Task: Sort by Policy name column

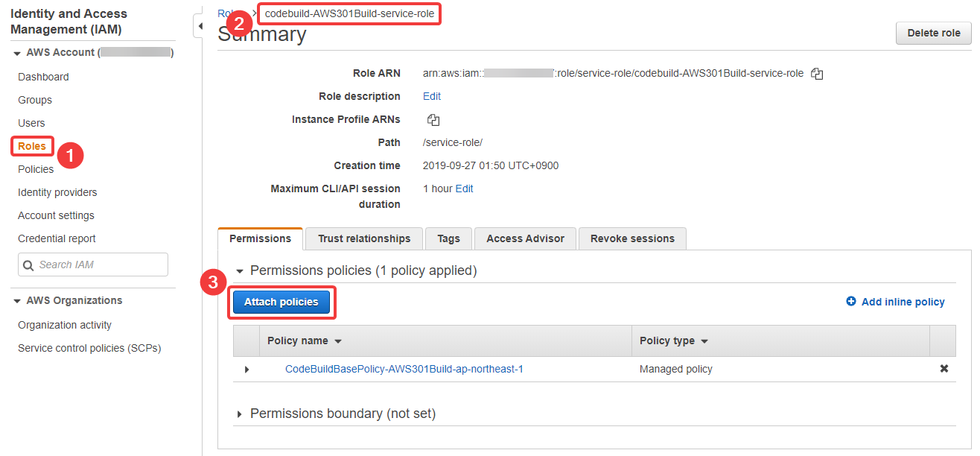Action: pos(305,341)
